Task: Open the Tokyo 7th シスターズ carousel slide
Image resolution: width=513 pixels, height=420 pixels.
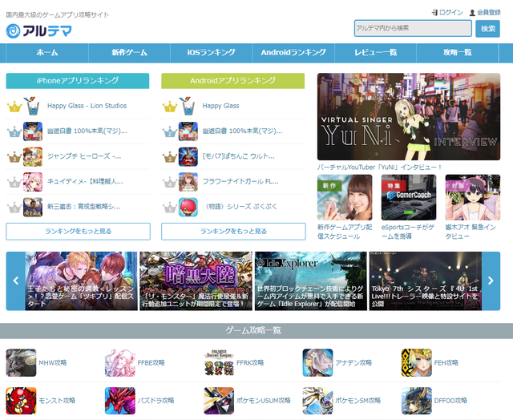Action: 426,281
